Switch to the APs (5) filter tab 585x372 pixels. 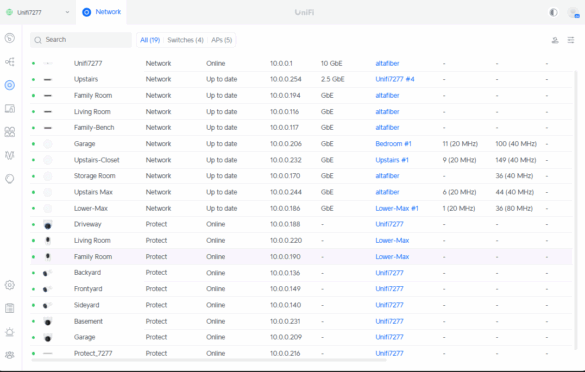click(222, 40)
